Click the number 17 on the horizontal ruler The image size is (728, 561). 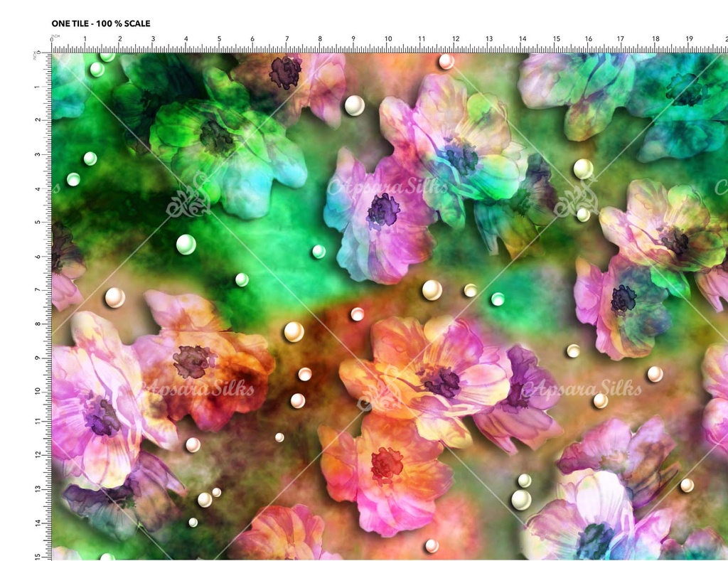pos(621,39)
